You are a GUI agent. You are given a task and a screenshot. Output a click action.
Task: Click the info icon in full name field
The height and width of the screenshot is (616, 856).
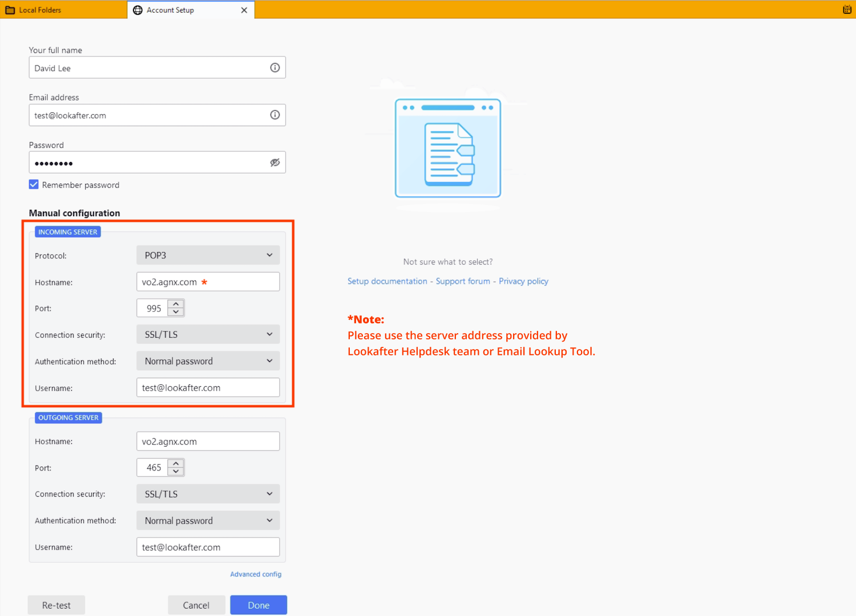[x=274, y=68]
